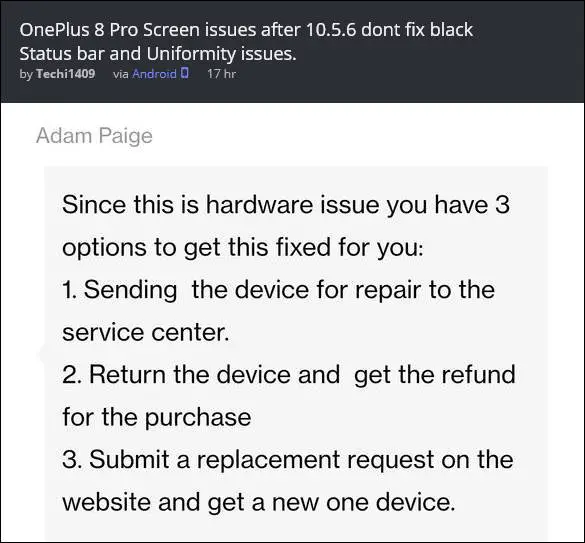The height and width of the screenshot is (543, 585).
Task: Click the word 'by' before Techi1409
Action: (26, 74)
